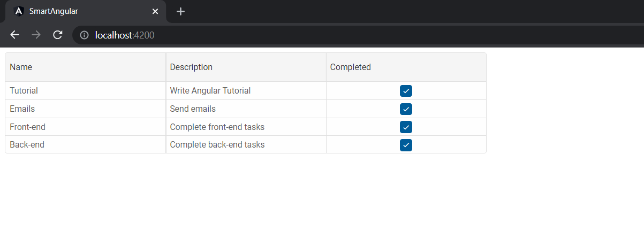Click the Completed column header
This screenshot has width=644, height=231.
point(406,67)
